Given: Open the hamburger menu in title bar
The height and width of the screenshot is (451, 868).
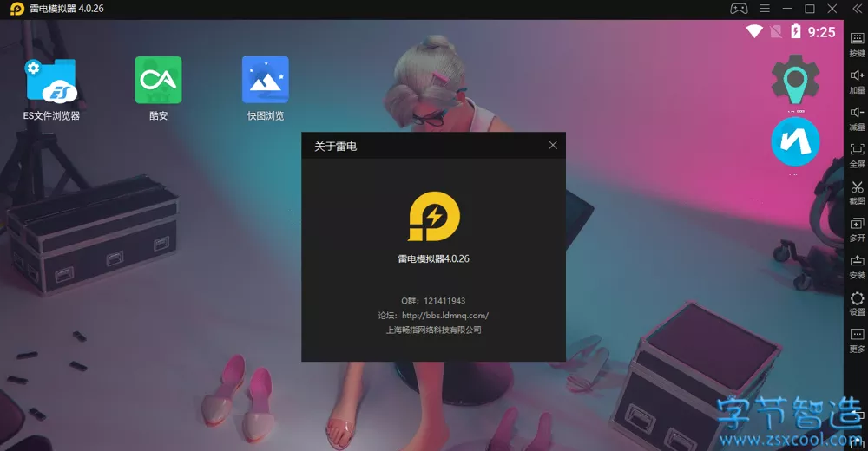Looking at the screenshot, I should pos(765,9).
